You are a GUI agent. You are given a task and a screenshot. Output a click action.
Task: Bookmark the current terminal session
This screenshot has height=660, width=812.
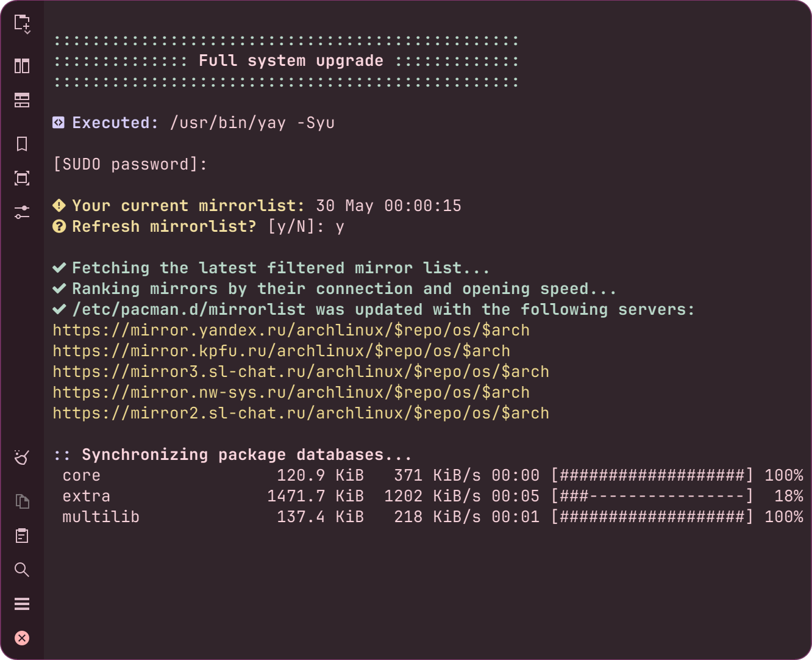coord(22,144)
